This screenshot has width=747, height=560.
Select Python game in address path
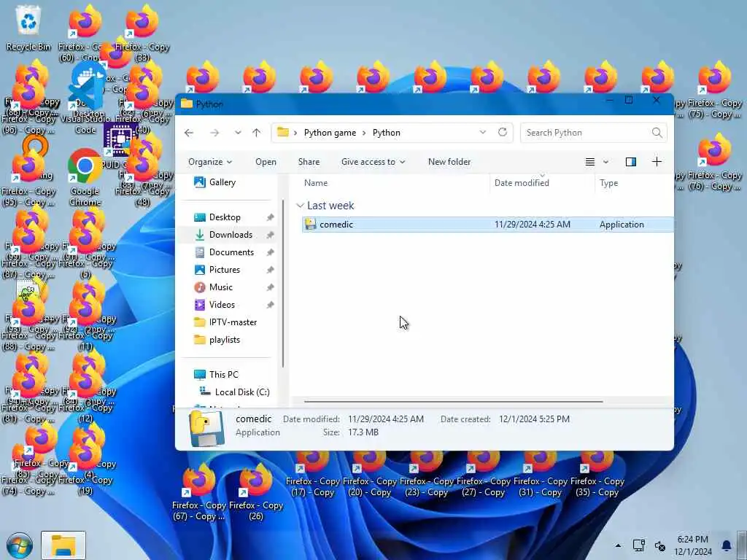330,133
